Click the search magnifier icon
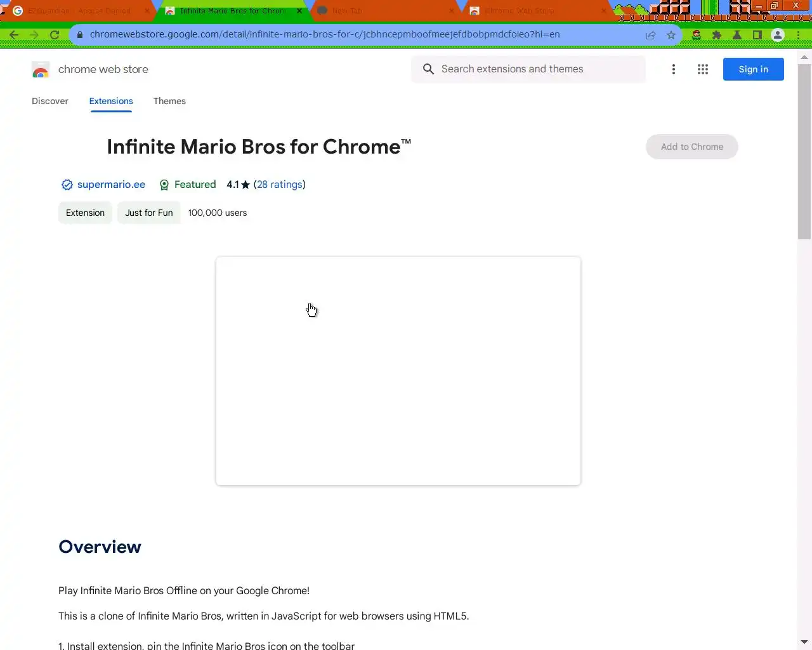The height and width of the screenshot is (650, 812). click(429, 69)
